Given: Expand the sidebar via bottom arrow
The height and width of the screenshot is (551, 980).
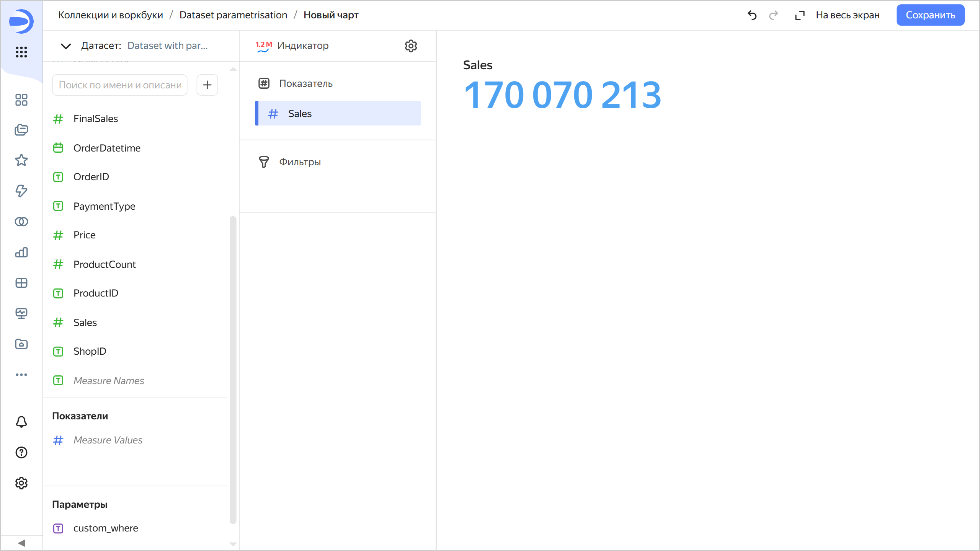Looking at the screenshot, I should [21, 543].
